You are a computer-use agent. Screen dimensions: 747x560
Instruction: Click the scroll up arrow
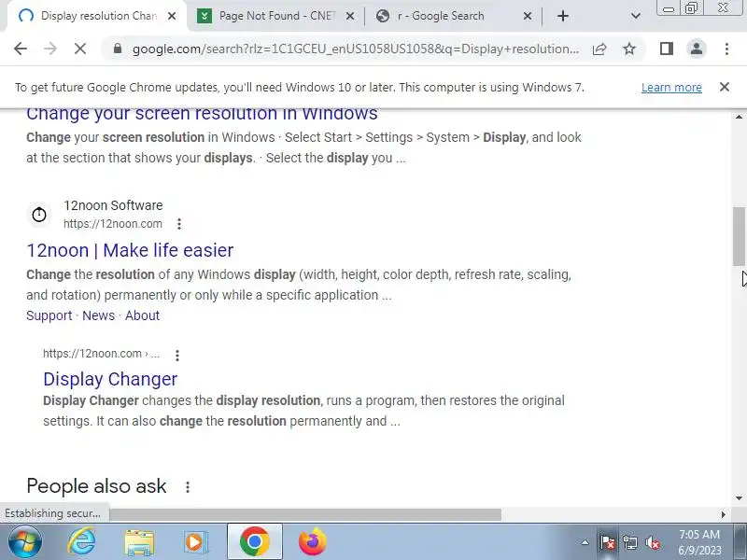coord(739,117)
